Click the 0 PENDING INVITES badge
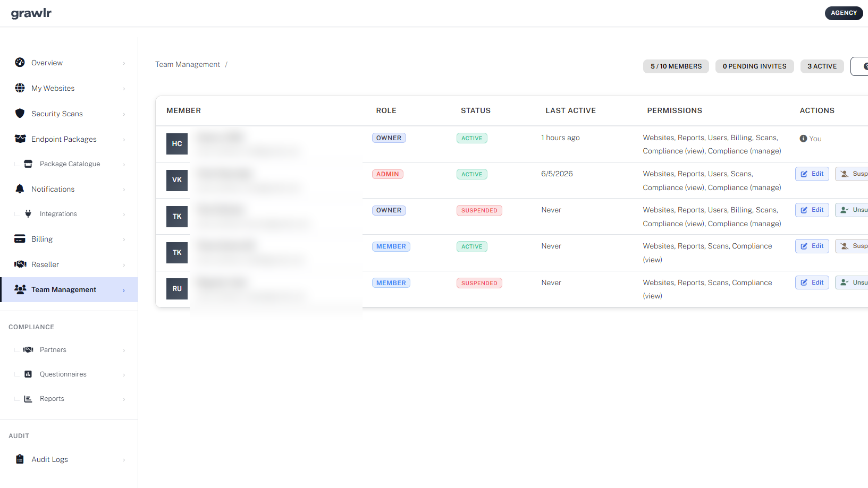Viewport: 868px width, 488px height. point(754,66)
